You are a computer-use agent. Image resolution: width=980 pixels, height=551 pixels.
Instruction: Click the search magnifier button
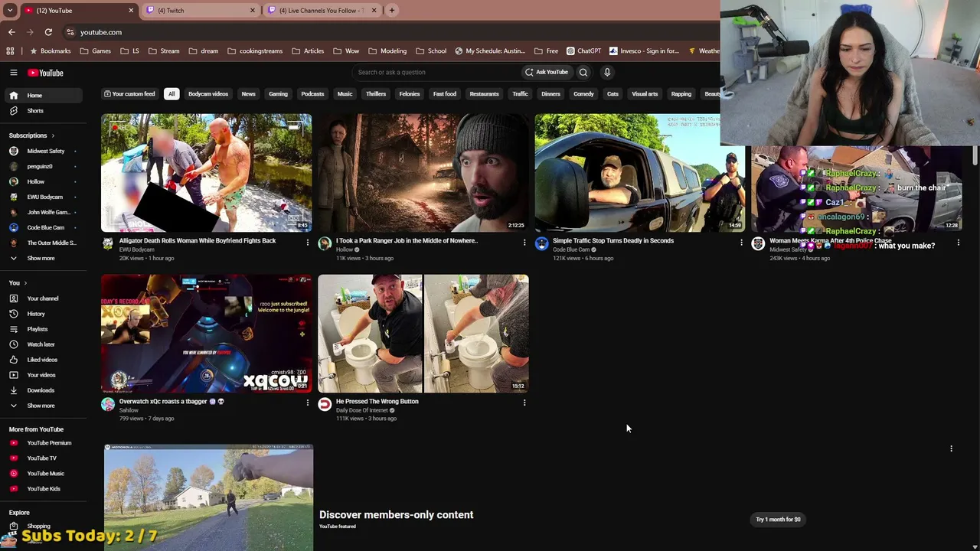583,72
